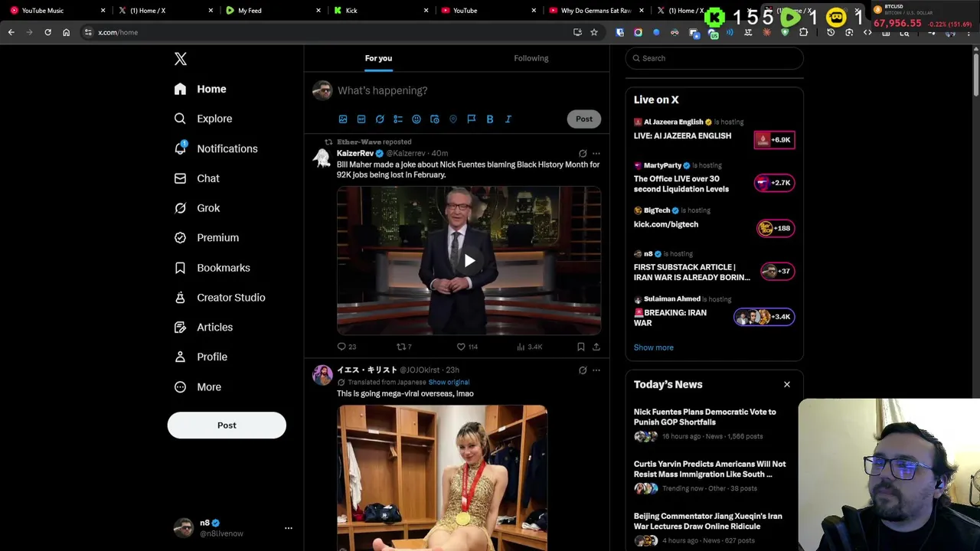Viewport: 980px width, 551px height.
Task: Switch to the Following tab
Action: tap(531, 58)
